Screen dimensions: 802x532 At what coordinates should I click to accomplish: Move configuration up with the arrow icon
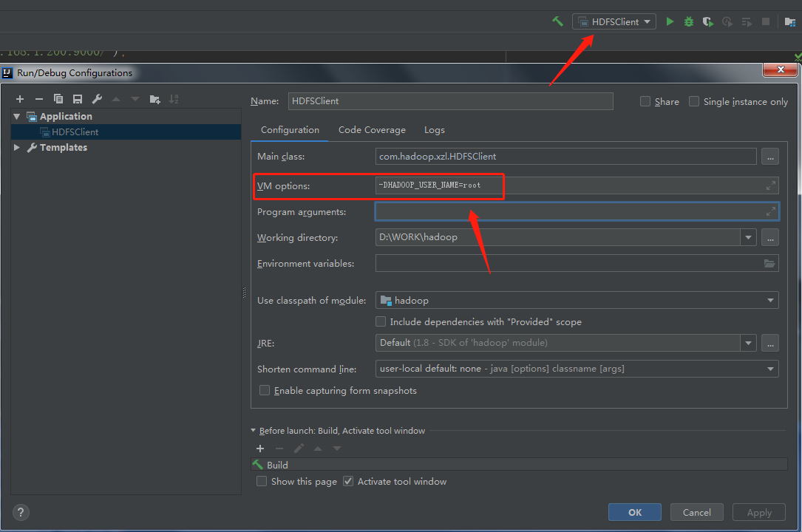point(116,99)
